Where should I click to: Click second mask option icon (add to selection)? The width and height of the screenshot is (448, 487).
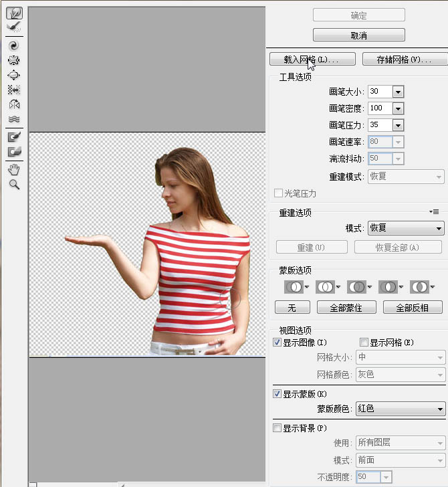325,287
